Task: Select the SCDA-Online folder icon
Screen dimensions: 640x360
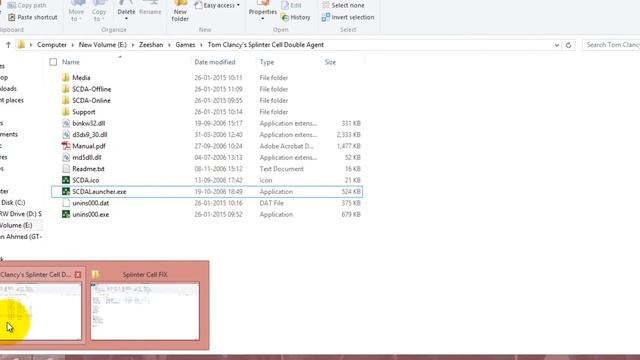Action: (x=66, y=100)
